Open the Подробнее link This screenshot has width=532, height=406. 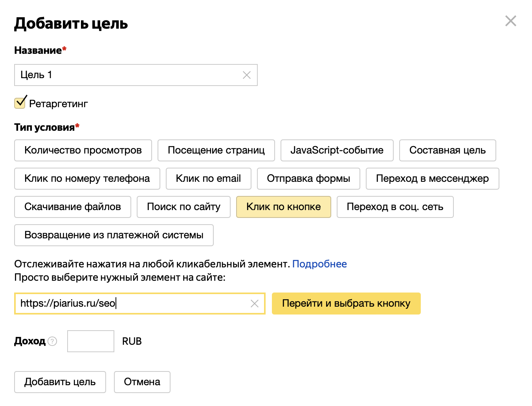pyautogui.click(x=319, y=264)
